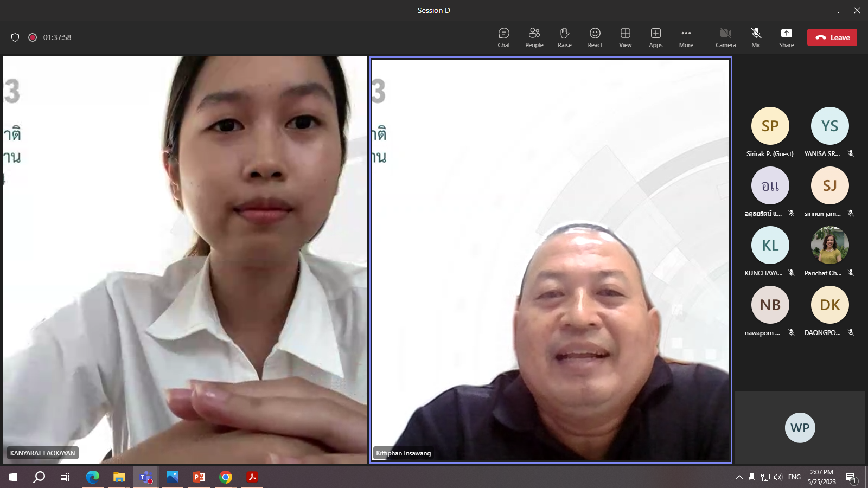
Task: Open Google Chrome from taskbar
Action: 226,477
